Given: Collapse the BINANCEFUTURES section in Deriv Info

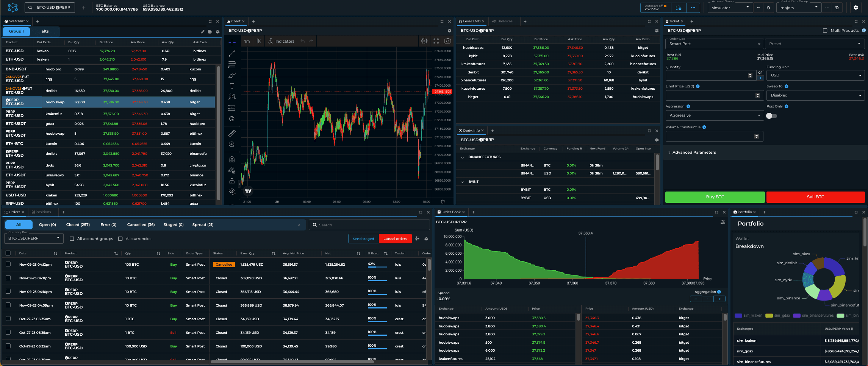Looking at the screenshot, I should coord(463,157).
